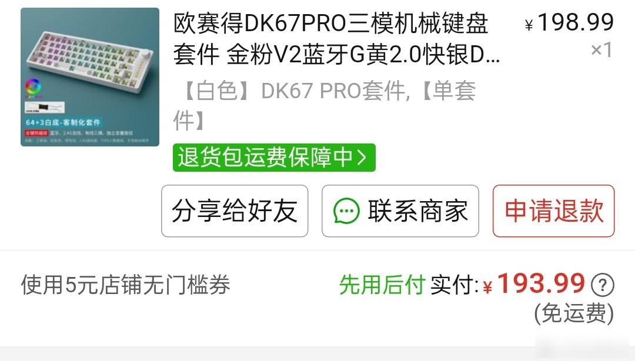Open the 退货包运费保障中 green badge
The height and width of the screenshot is (364, 635).
274,158
